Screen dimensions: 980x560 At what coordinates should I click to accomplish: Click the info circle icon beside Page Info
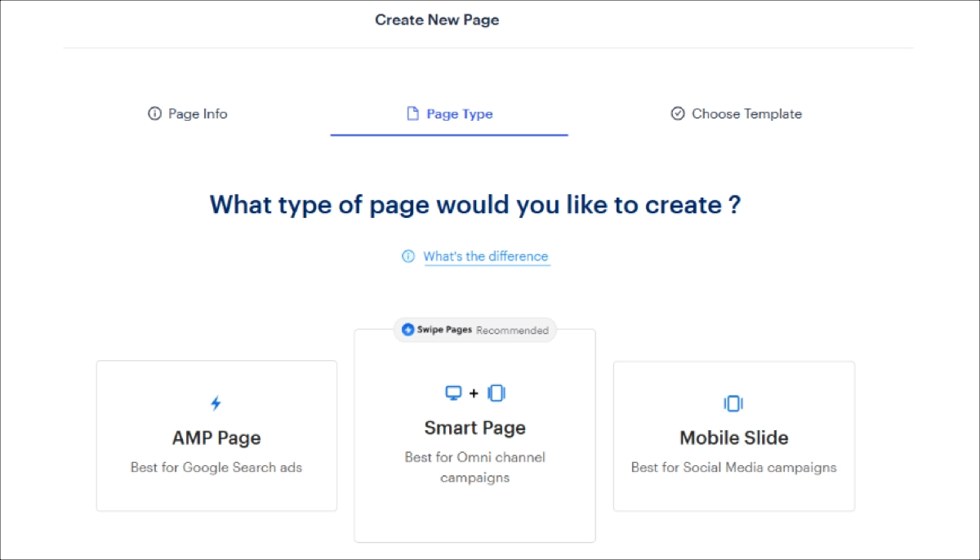coord(154,113)
